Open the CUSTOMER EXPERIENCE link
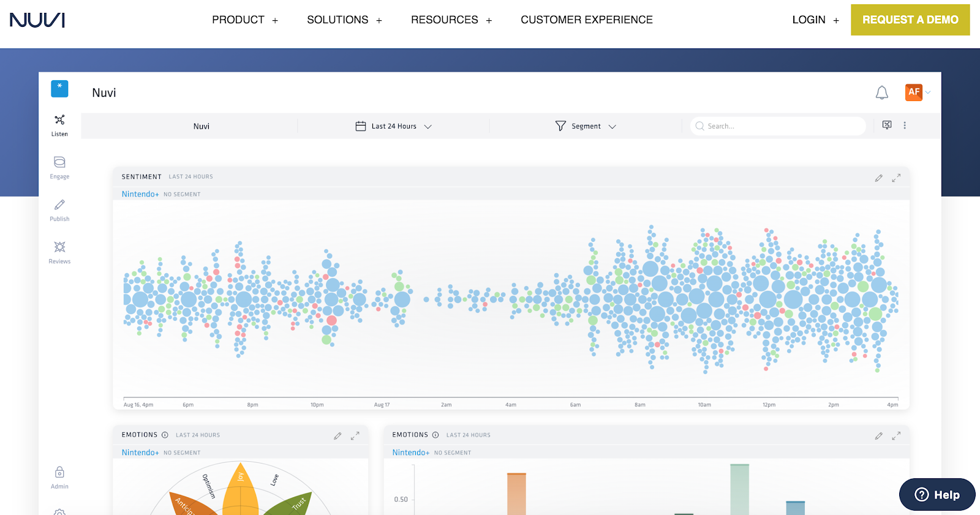980x515 pixels. coord(587,20)
